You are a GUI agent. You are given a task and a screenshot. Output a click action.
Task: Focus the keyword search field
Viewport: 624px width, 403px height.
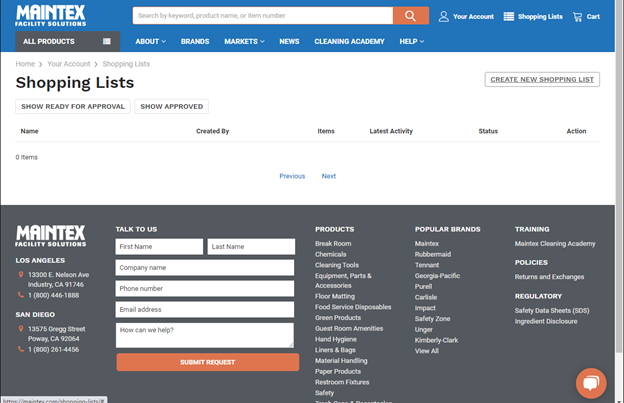pos(263,16)
